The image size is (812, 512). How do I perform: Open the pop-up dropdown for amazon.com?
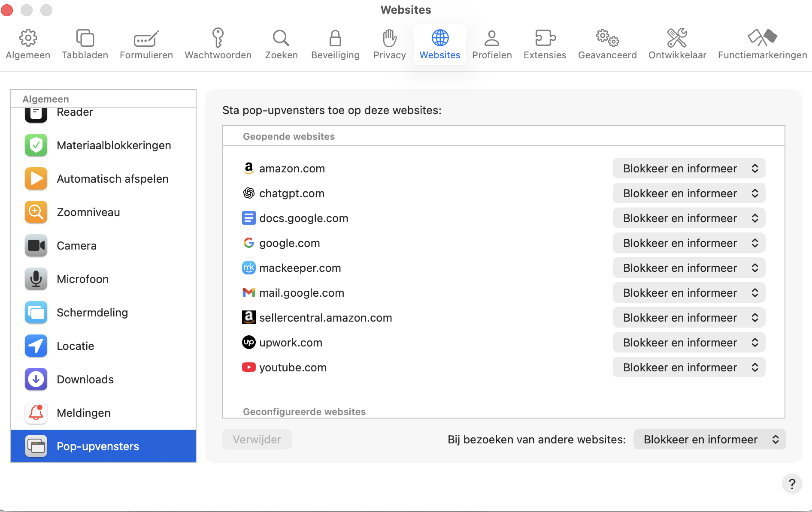pyautogui.click(x=688, y=168)
